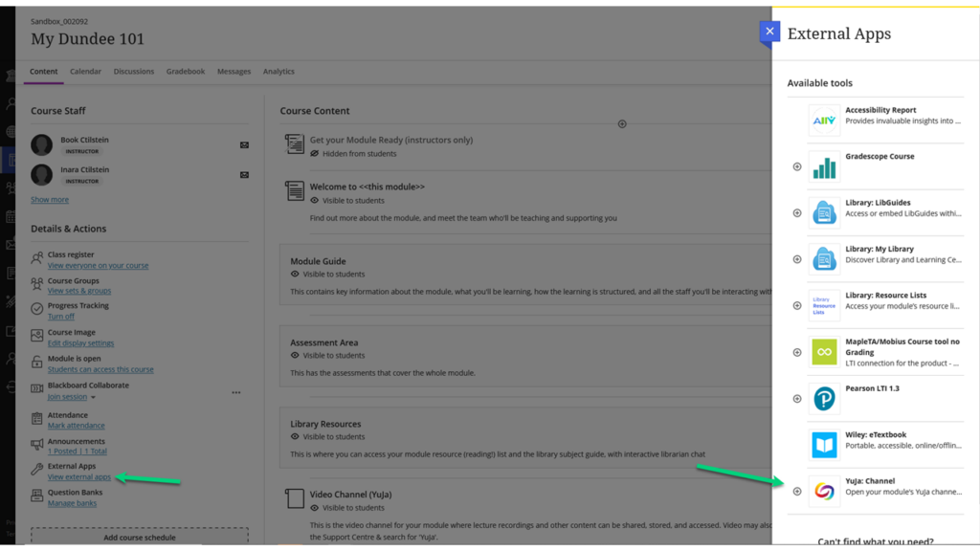This screenshot has height=551, width=980.
Task: Click the Module is open padlock icon
Action: click(37, 362)
